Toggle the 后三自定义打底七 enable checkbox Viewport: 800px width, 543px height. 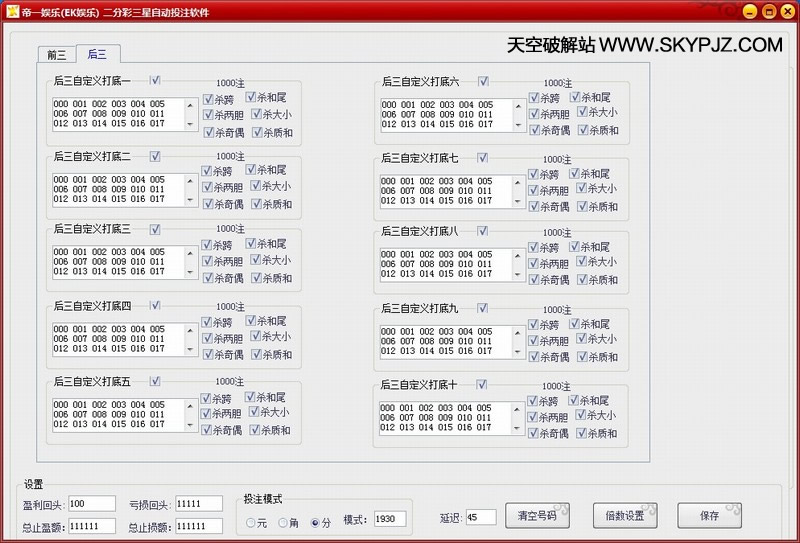click(x=483, y=157)
